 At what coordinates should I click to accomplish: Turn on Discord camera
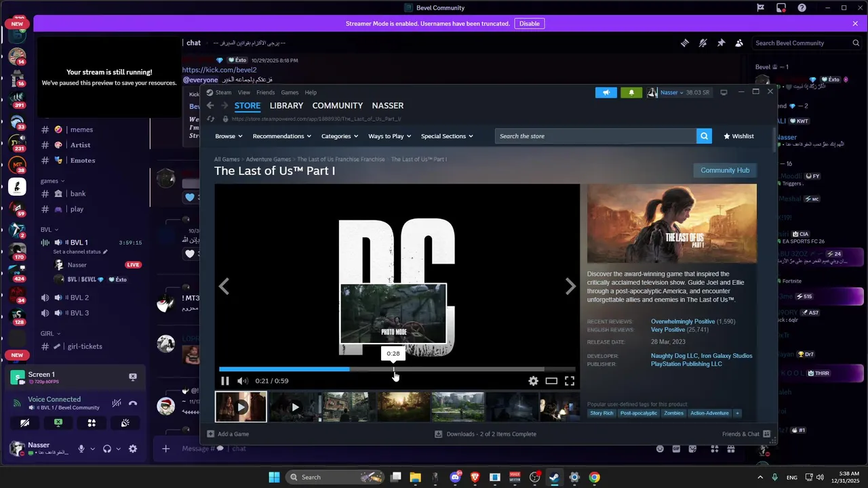(x=25, y=423)
